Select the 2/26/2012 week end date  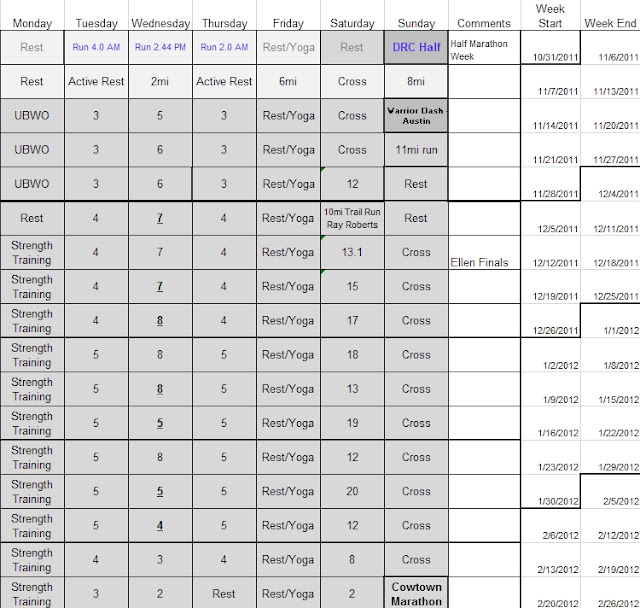tap(610, 594)
